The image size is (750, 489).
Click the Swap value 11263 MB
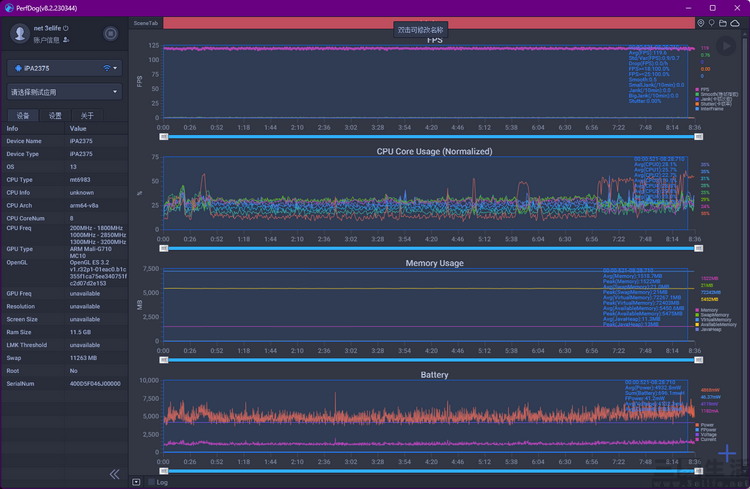83,358
